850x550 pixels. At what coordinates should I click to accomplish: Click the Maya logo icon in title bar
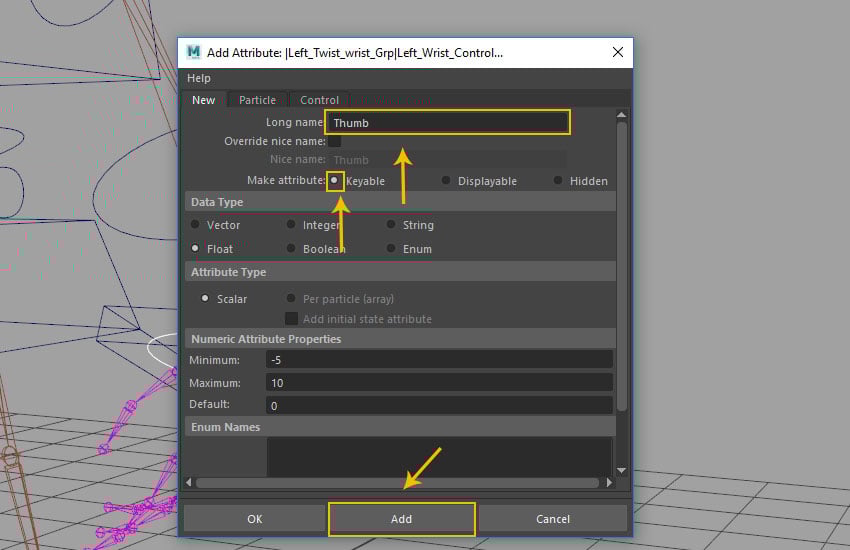(194, 53)
